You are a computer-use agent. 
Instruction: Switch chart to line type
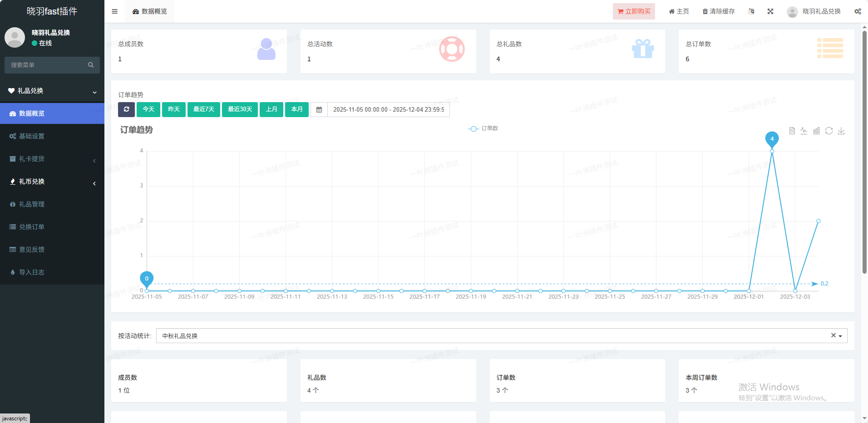tap(804, 131)
